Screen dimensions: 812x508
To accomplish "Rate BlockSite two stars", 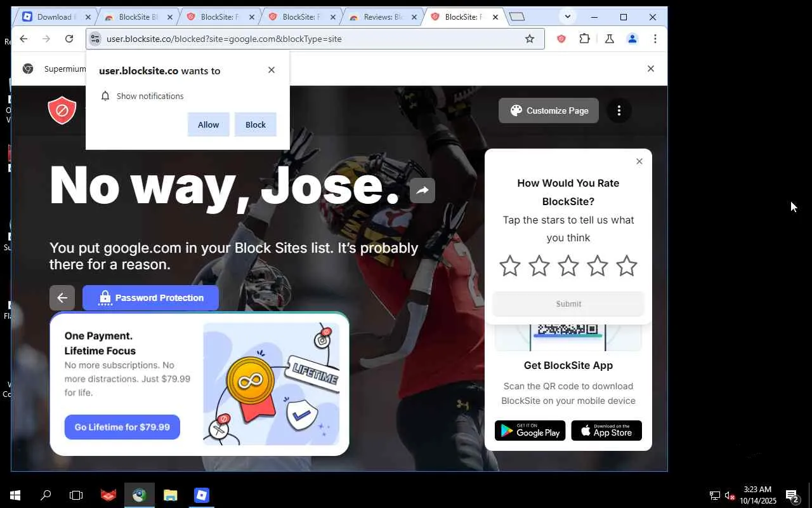I will pyautogui.click(x=539, y=266).
